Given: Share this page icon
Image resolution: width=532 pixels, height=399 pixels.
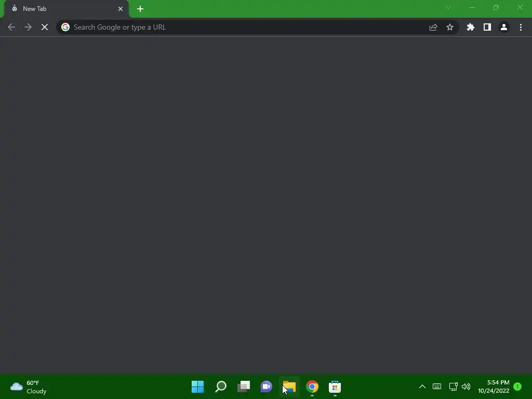Looking at the screenshot, I should click(433, 27).
